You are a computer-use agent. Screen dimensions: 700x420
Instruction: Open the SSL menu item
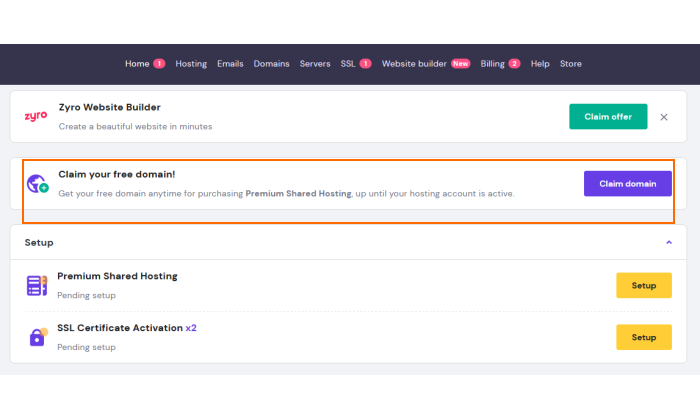click(348, 64)
